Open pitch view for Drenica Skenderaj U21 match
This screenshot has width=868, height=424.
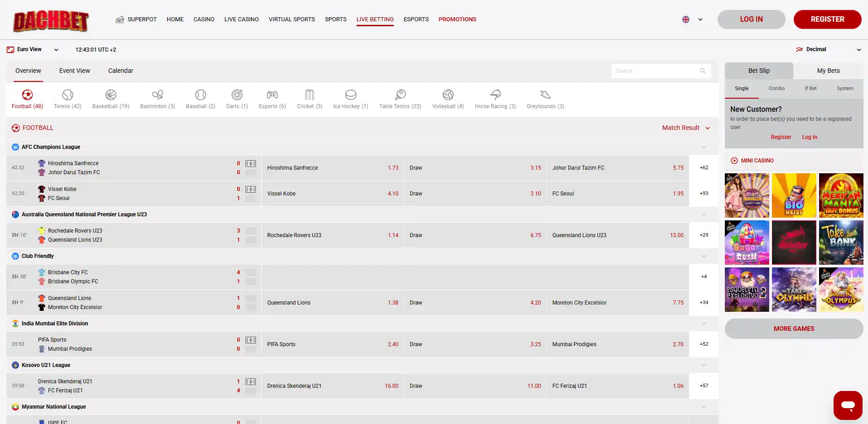pyautogui.click(x=251, y=381)
